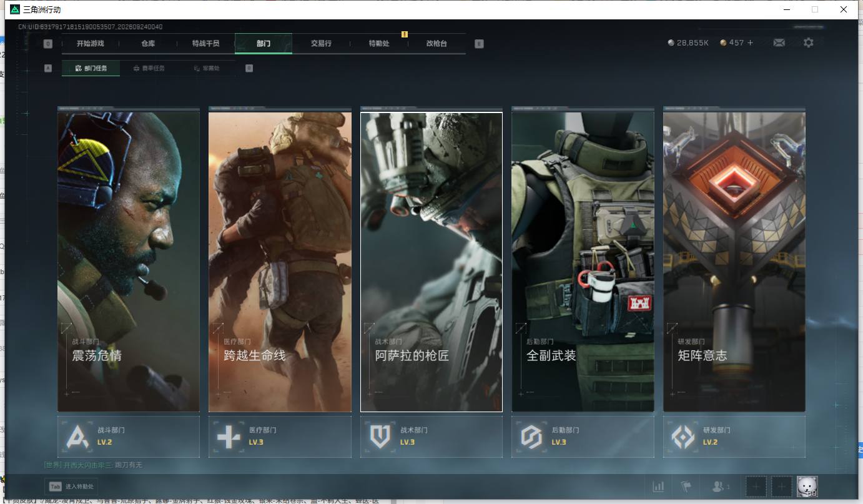Open the 改枪台 tab
The height and width of the screenshot is (504, 863).
(x=436, y=44)
